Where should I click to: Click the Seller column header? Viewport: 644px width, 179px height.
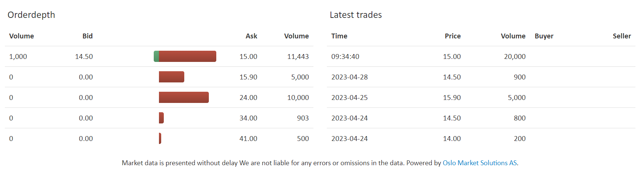[x=622, y=36]
